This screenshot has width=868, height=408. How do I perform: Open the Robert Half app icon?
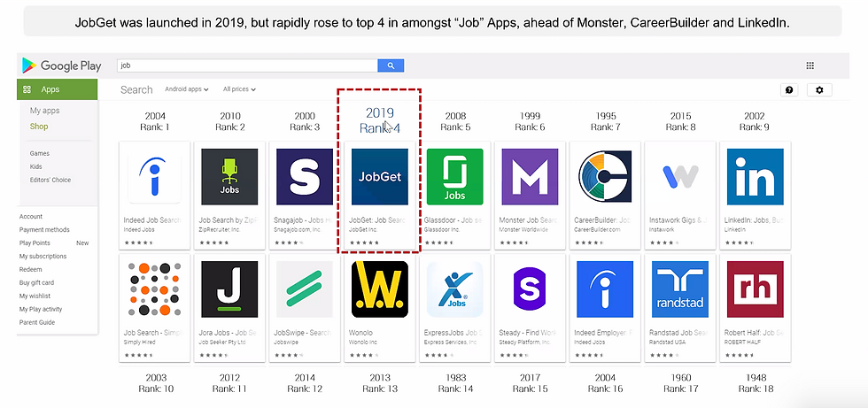(755, 289)
